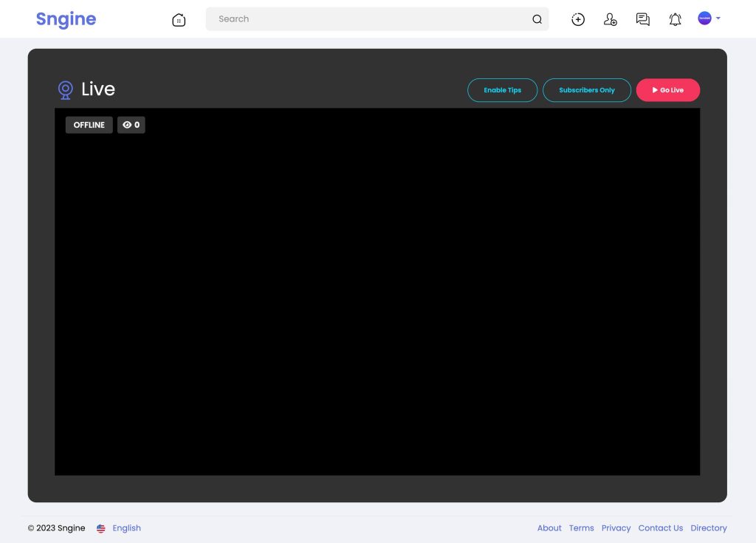Open the Terms footer link
The height and width of the screenshot is (543, 756).
pyautogui.click(x=582, y=528)
